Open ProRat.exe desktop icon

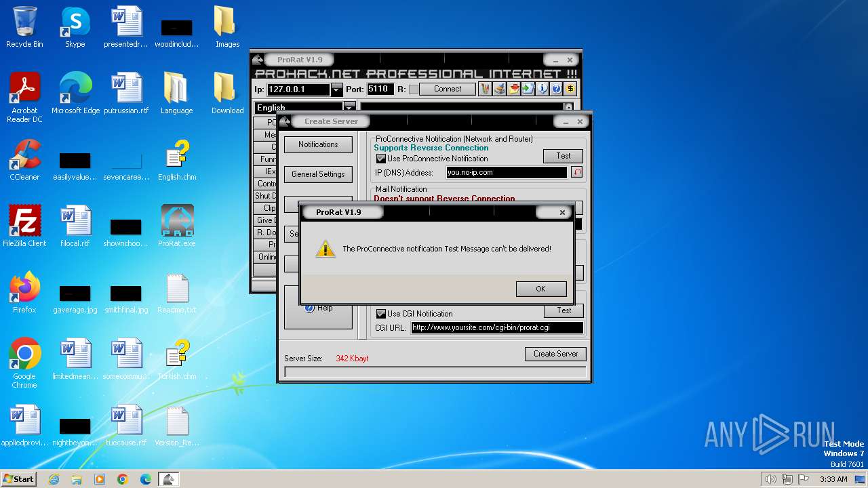pyautogui.click(x=177, y=226)
